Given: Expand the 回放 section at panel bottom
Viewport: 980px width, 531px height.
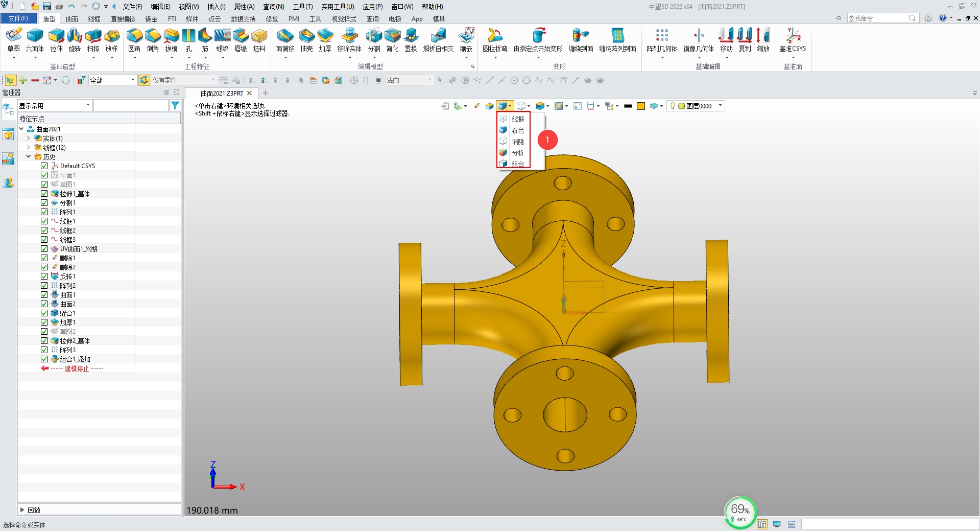Looking at the screenshot, I should 32,510.
